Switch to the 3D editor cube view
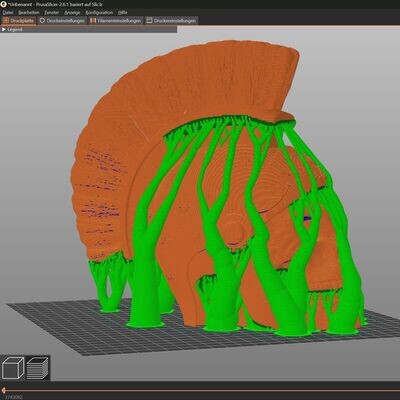 click(13, 368)
